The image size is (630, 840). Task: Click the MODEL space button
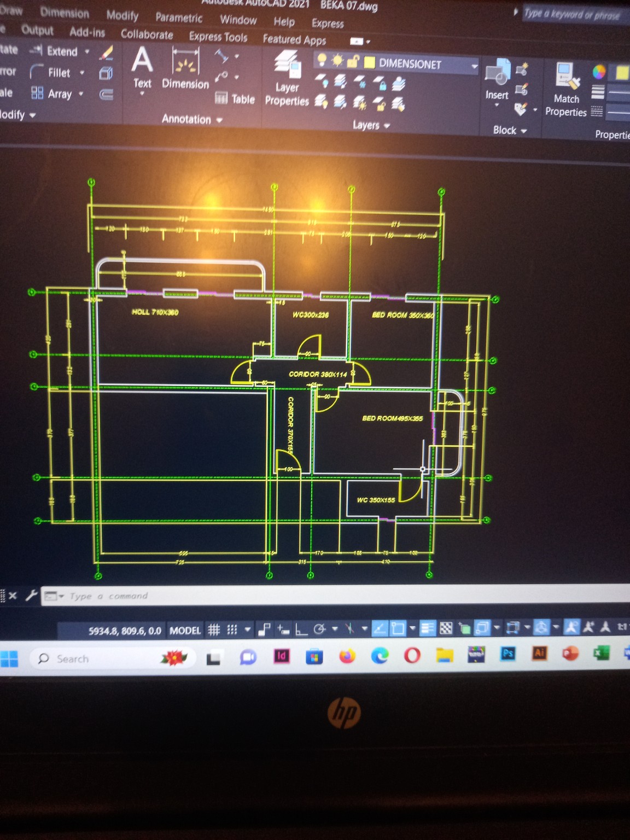(185, 631)
